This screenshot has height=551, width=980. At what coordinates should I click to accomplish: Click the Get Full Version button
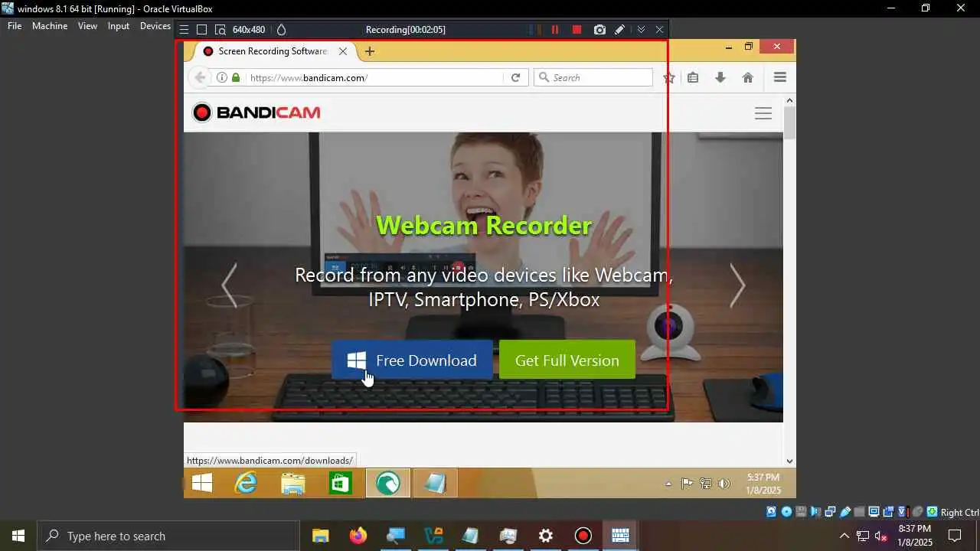pyautogui.click(x=567, y=360)
